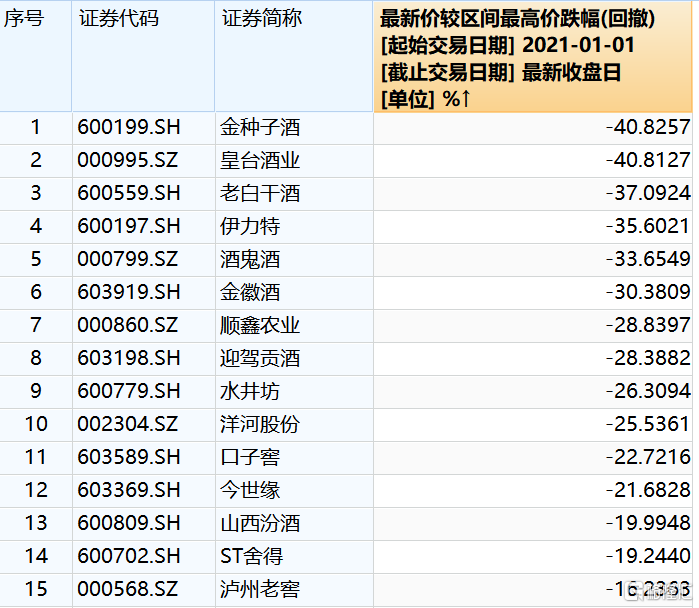Select stock code 000995.SZ
This screenshot has height=608, width=699.
(x=127, y=160)
